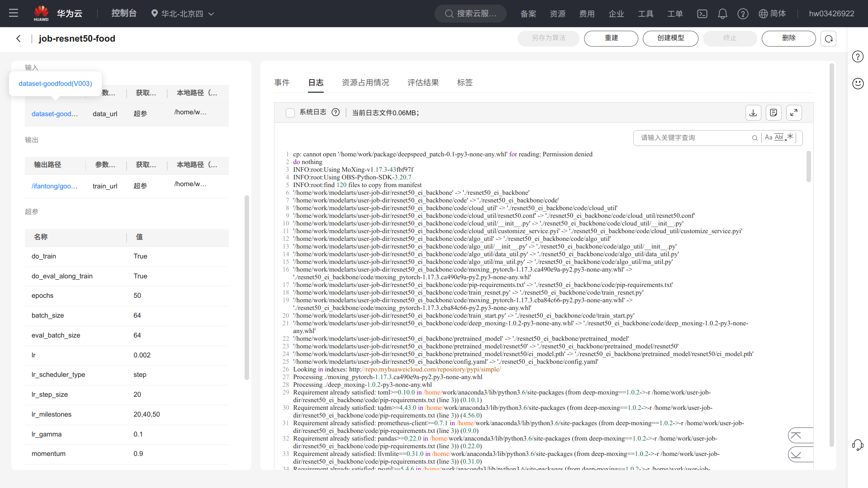
Task: Switch to the 资源占用情况 tab
Action: pos(365,83)
